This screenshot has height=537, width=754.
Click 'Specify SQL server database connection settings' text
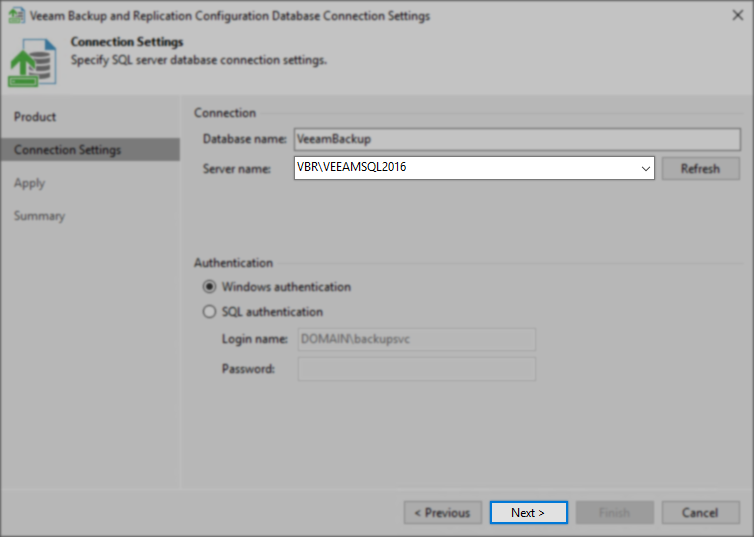coord(199,60)
